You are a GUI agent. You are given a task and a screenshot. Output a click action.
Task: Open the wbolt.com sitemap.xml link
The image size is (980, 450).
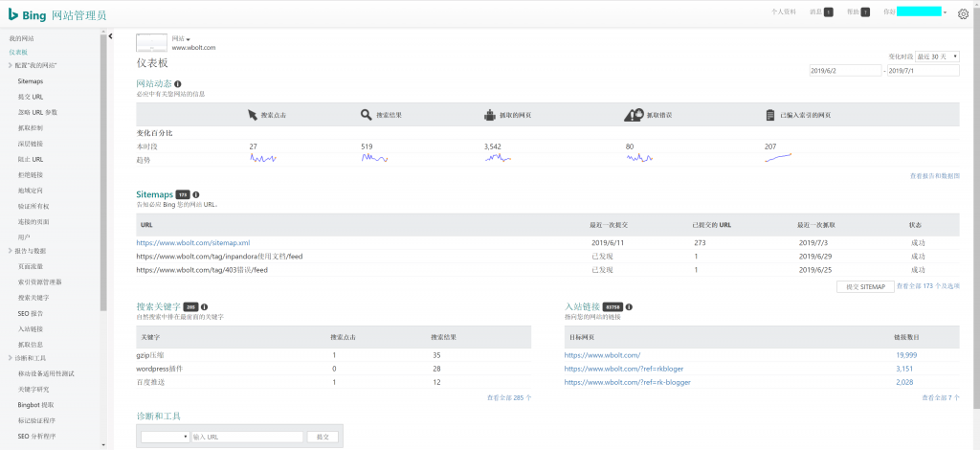point(192,243)
